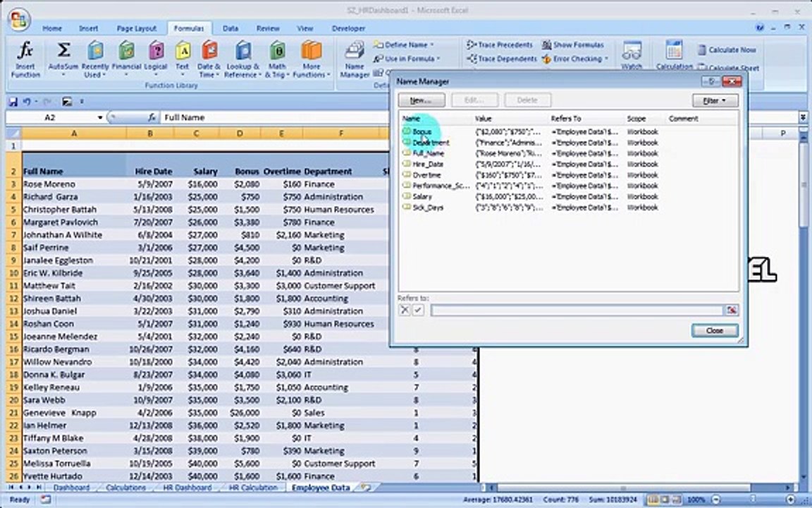Image resolution: width=812 pixels, height=508 pixels.
Task: Open the Review ribbon tab
Action: 268,28
